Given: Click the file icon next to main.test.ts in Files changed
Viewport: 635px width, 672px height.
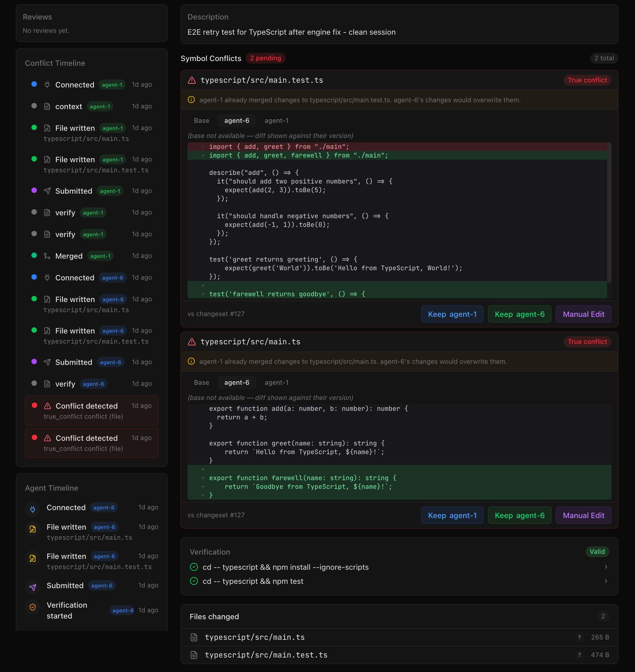Looking at the screenshot, I should pos(194,655).
